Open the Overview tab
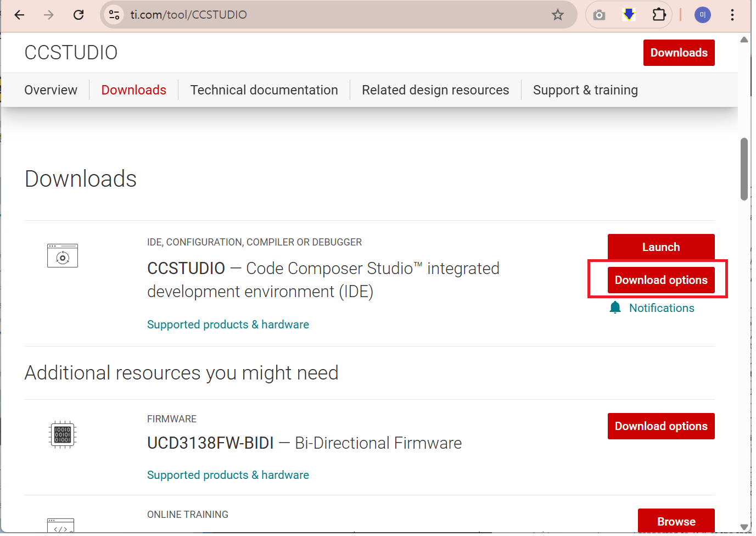The image size is (756, 536). pyautogui.click(x=51, y=90)
